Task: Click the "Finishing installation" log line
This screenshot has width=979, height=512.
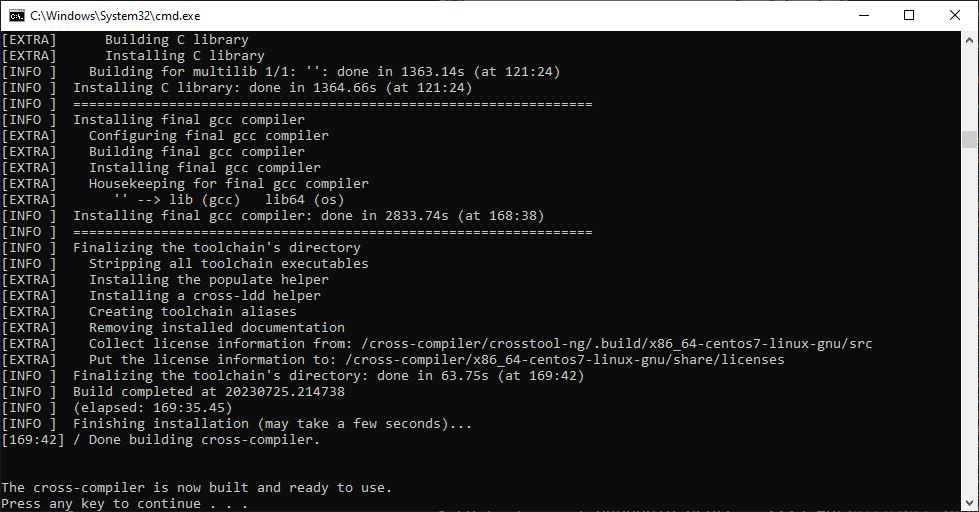Action: tap(272, 423)
